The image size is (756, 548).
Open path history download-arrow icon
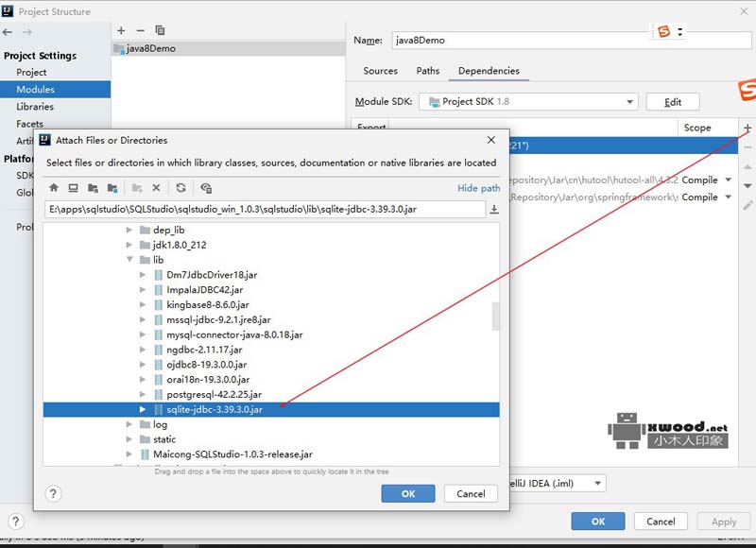pyautogui.click(x=494, y=209)
